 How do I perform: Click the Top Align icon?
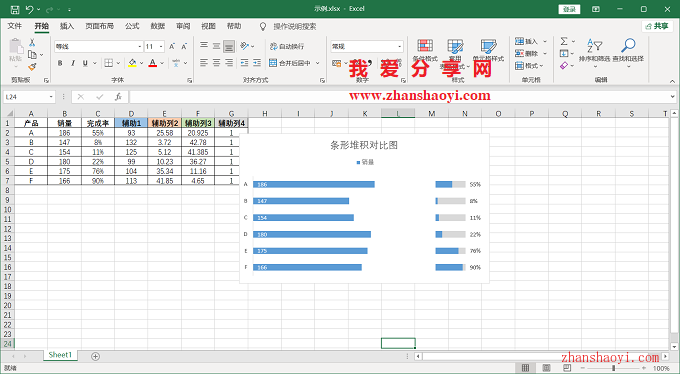pyautogui.click(x=204, y=46)
